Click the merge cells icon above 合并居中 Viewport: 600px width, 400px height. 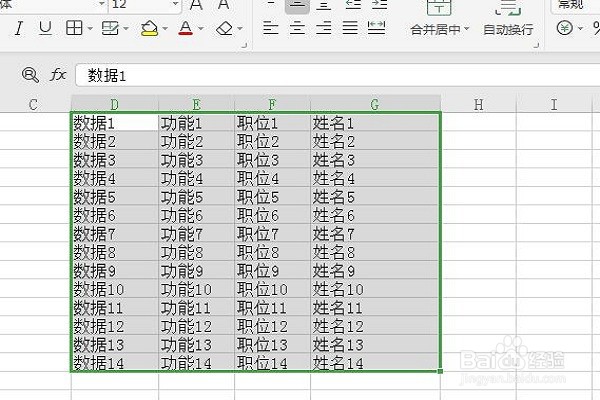[439, 8]
